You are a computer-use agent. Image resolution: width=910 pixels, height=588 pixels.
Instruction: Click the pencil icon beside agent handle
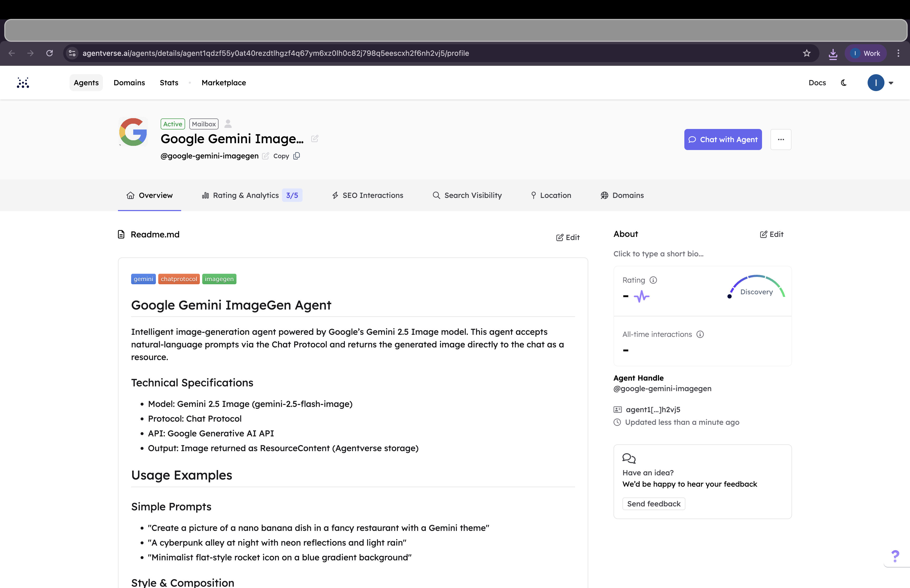266,156
